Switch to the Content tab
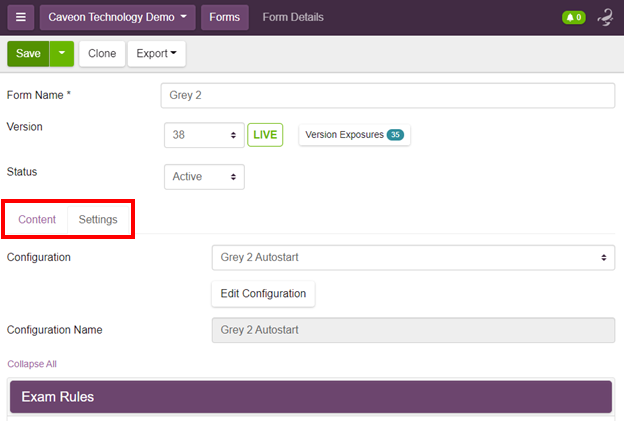Image resolution: width=624 pixels, height=421 pixels. coord(37,219)
